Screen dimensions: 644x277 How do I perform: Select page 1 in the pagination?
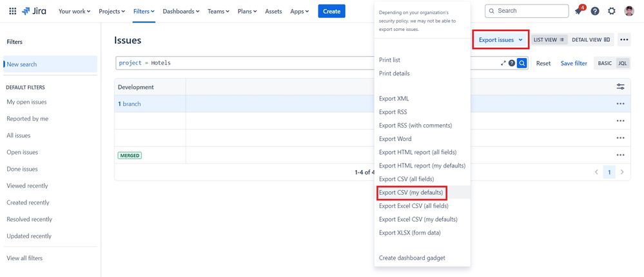[x=609, y=173]
